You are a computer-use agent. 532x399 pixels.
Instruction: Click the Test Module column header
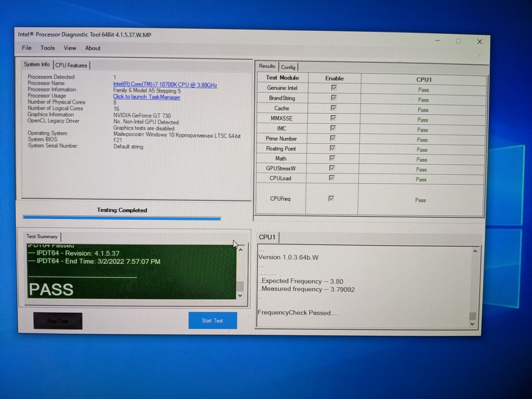pyautogui.click(x=282, y=78)
